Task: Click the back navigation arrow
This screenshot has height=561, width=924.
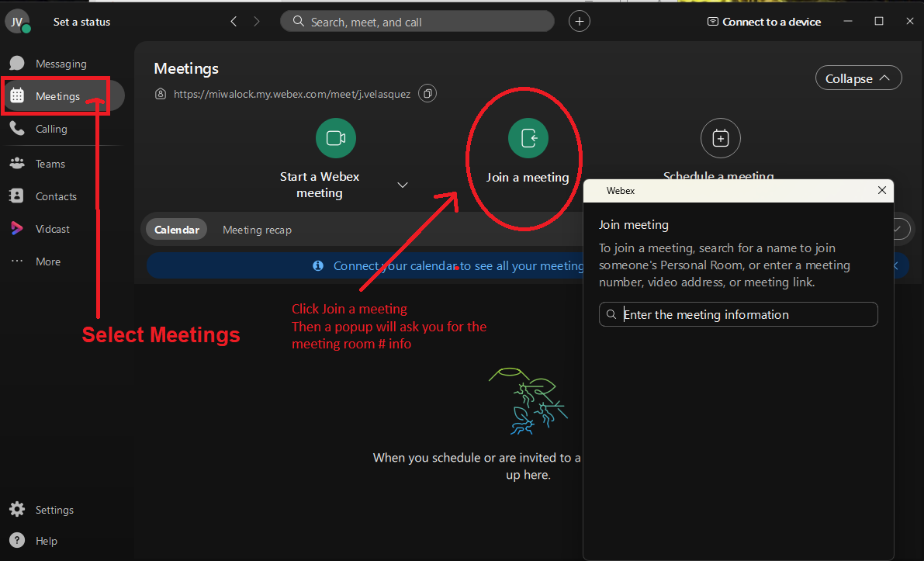Action: point(234,22)
